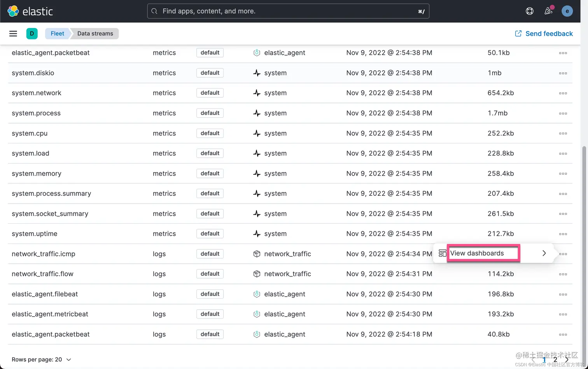Click network_traffic package icon in icmp row

(x=257, y=254)
